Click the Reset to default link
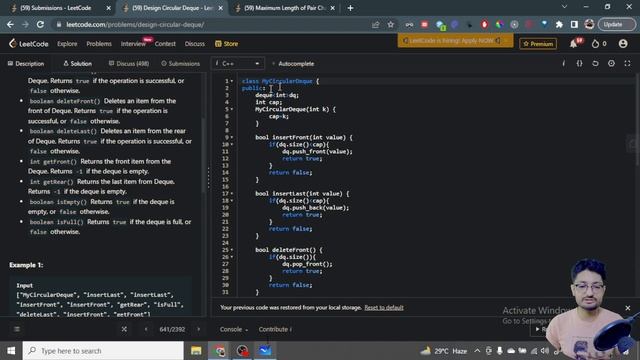This screenshot has width=640, height=360. tap(384, 308)
